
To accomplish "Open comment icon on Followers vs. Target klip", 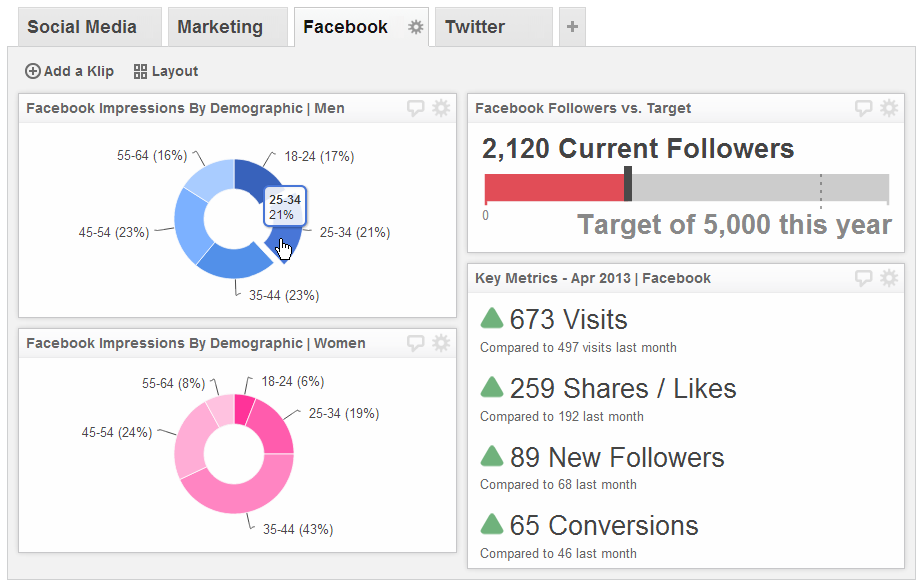I will click(862, 108).
